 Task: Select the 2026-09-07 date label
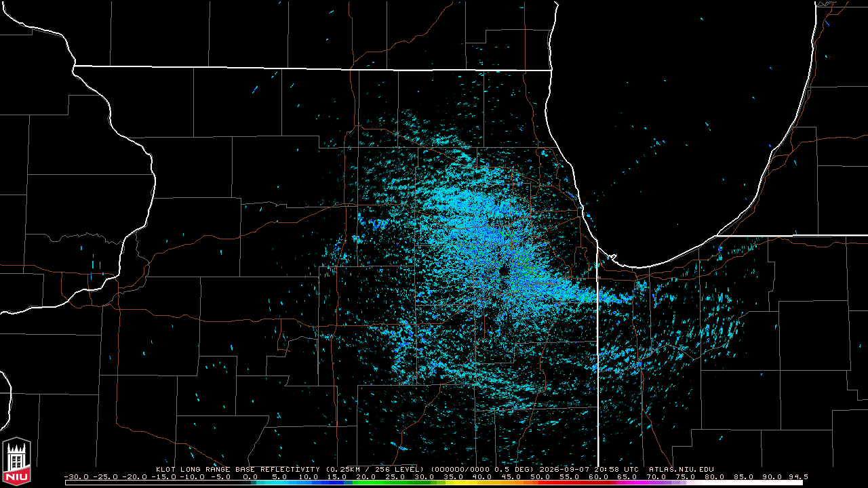coord(564,469)
